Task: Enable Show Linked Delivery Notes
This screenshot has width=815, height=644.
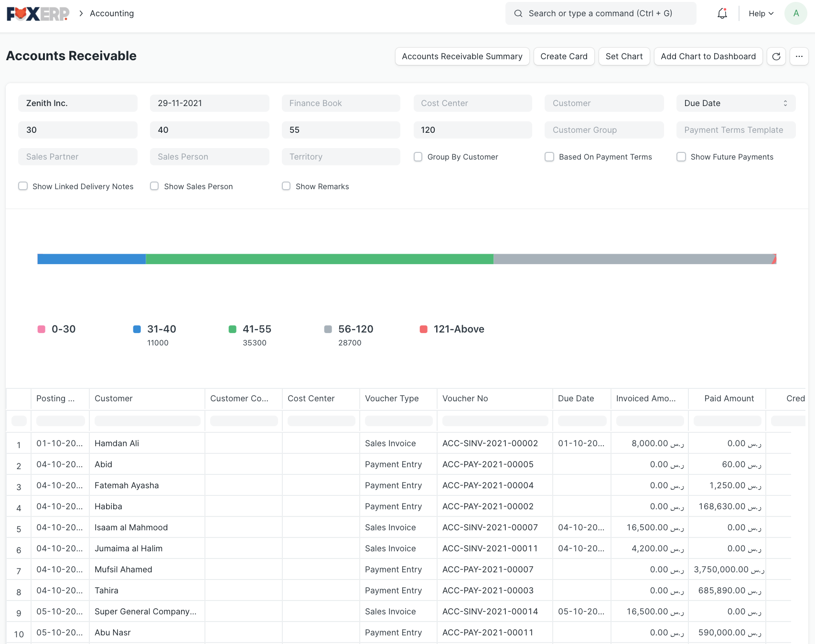Action: pyautogui.click(x=23, y=186)
